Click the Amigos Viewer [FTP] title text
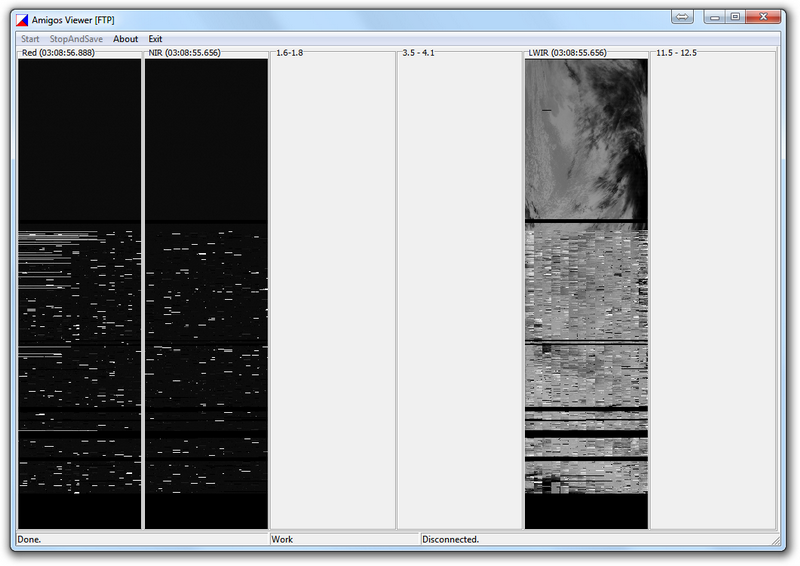 [73, 20]
